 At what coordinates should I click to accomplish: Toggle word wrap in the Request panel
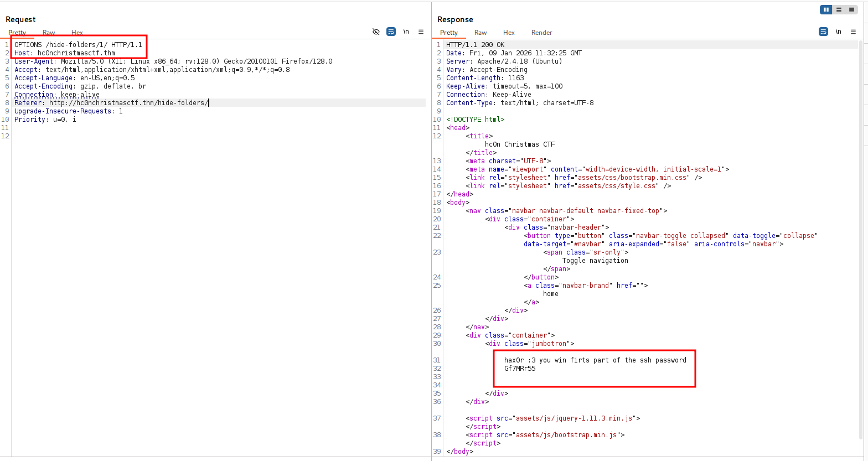[391, 32]
